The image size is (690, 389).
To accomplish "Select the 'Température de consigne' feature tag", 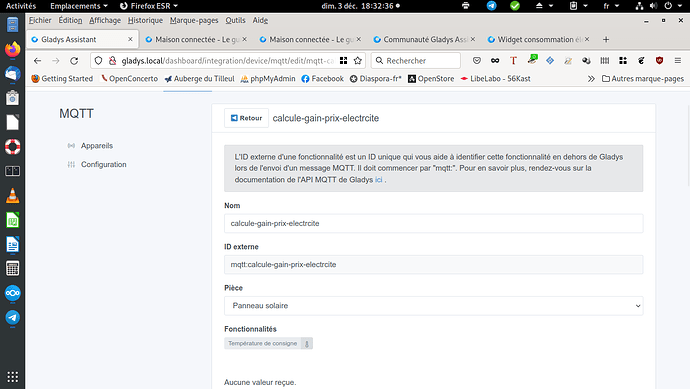I will 268,343.
